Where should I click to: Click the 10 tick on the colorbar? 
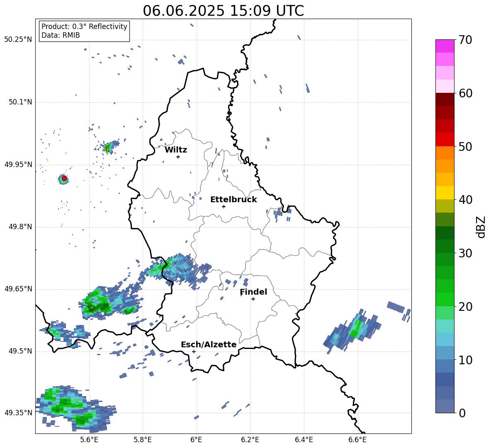[465, 360]
